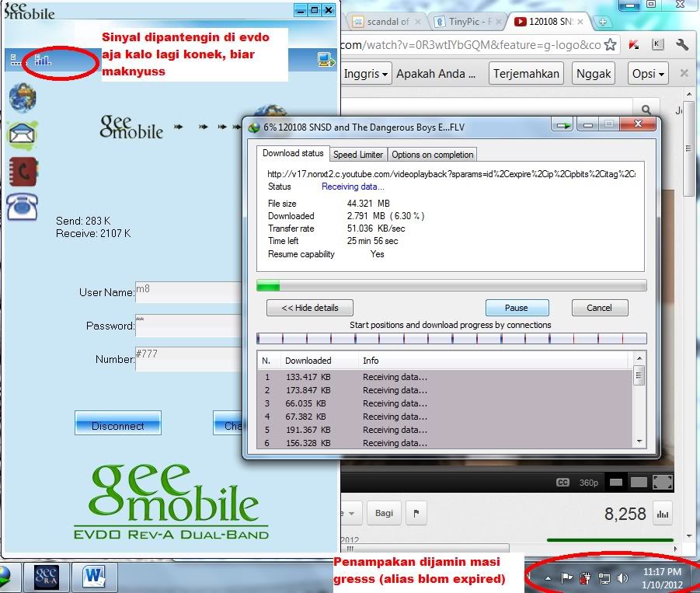Select the 120108 SN YouTube tab

pos(549,22)
